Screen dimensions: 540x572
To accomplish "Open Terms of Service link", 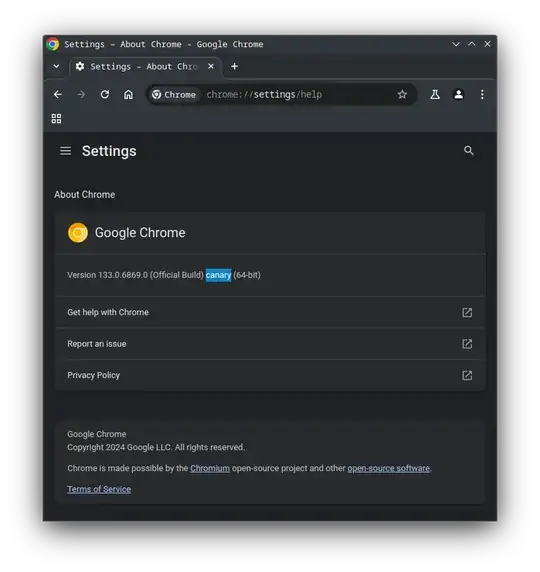I will pyautogui.click(x=99, y=489).
